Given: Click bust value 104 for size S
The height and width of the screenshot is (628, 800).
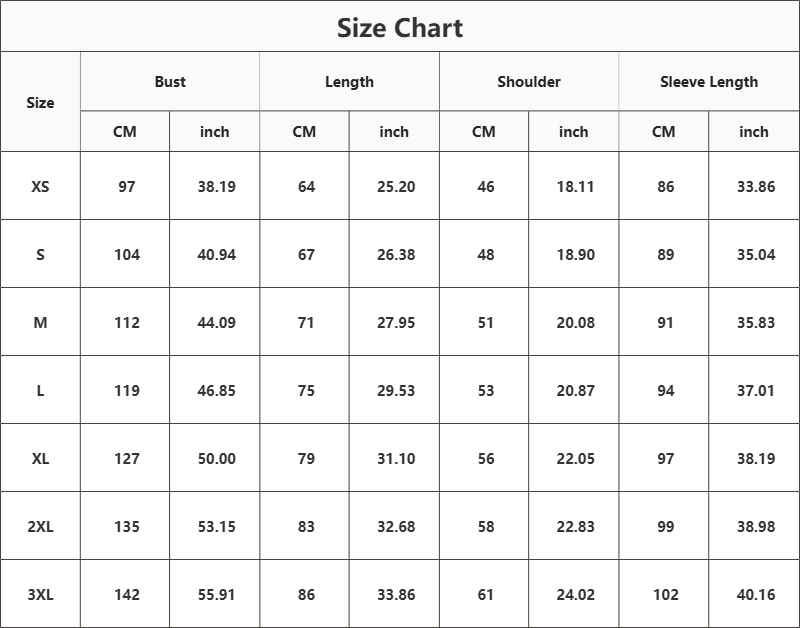Looking at the screenshot, I should (127, 255).
